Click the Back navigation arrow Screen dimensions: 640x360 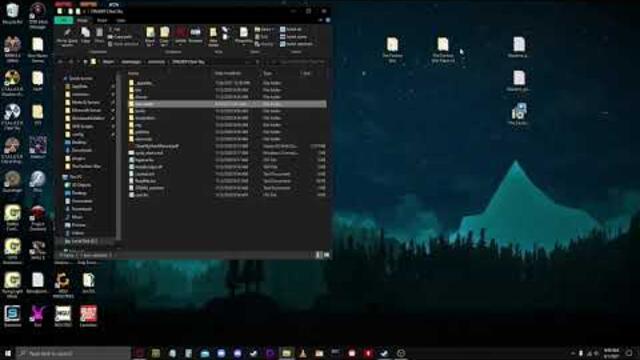click(x=60, y=62)
